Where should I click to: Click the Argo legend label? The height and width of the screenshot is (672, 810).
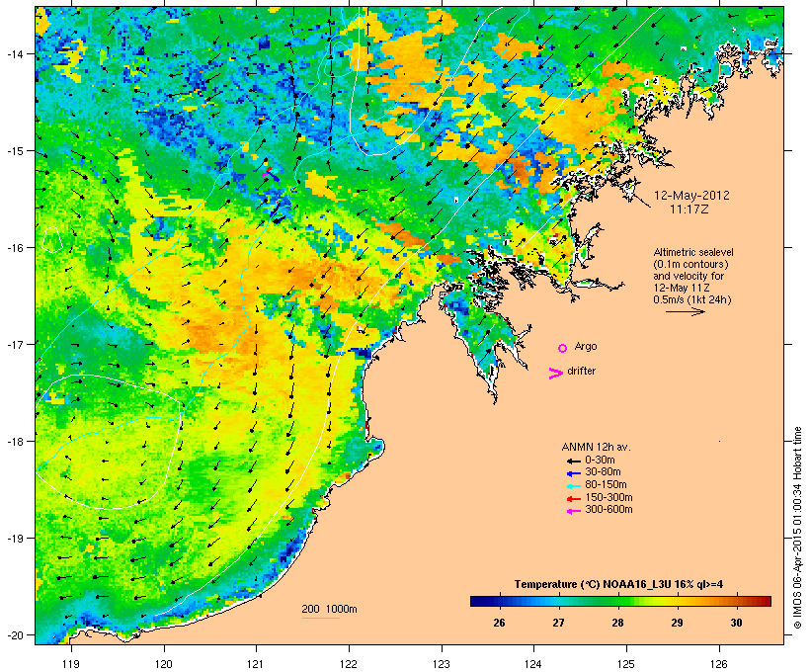pyautogui.click(x=586, y=346)
